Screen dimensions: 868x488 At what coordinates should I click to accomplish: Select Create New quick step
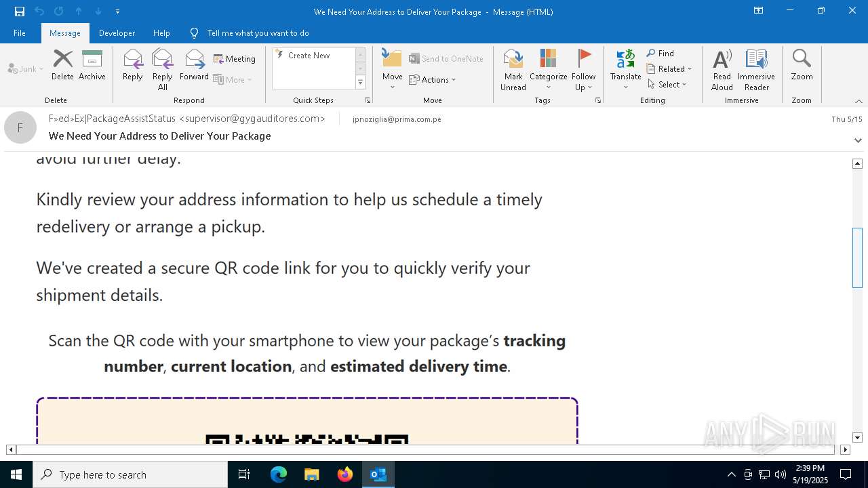tap(313, 56)
